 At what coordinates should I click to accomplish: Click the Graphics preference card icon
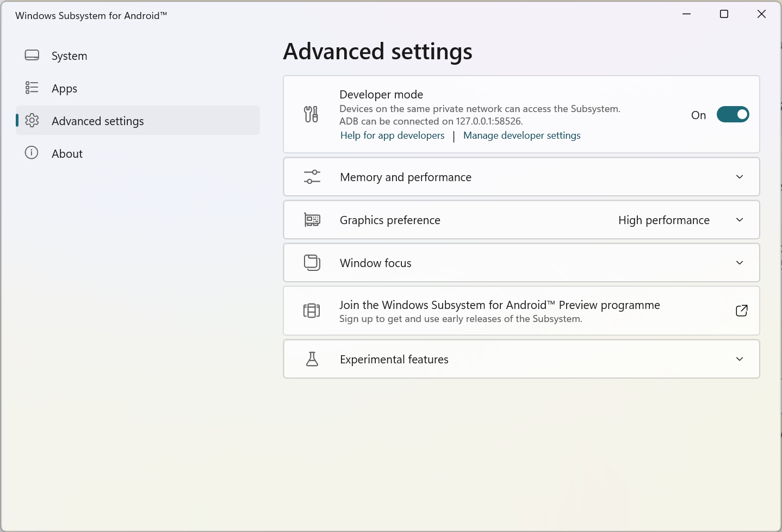(x=312, y=220)
